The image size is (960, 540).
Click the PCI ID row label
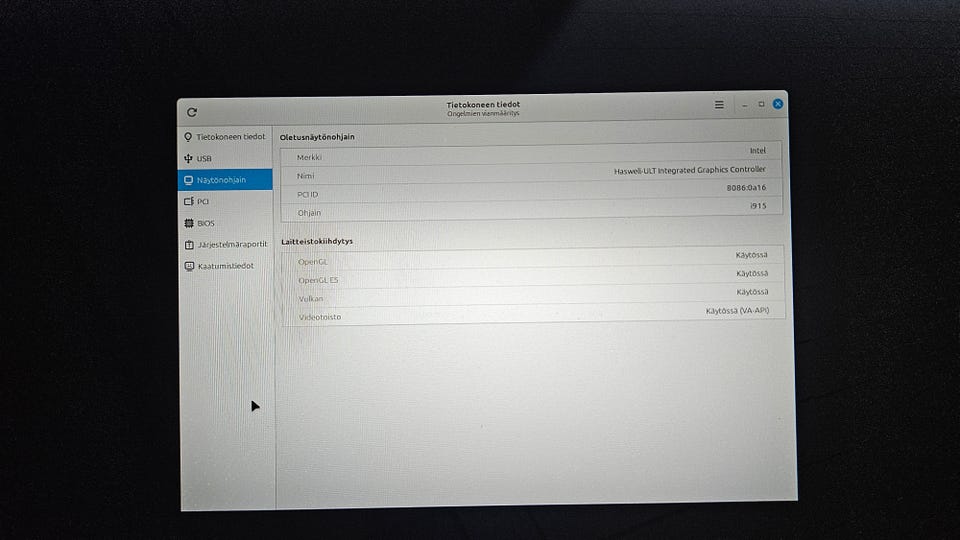click(x=307, y=194)
